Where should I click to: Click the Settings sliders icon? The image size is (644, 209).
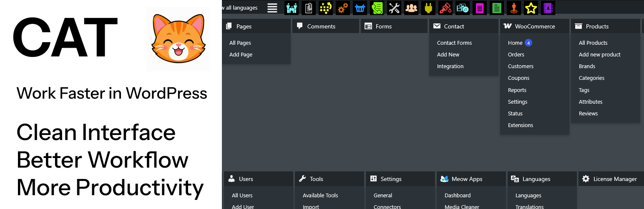point(373,178)
